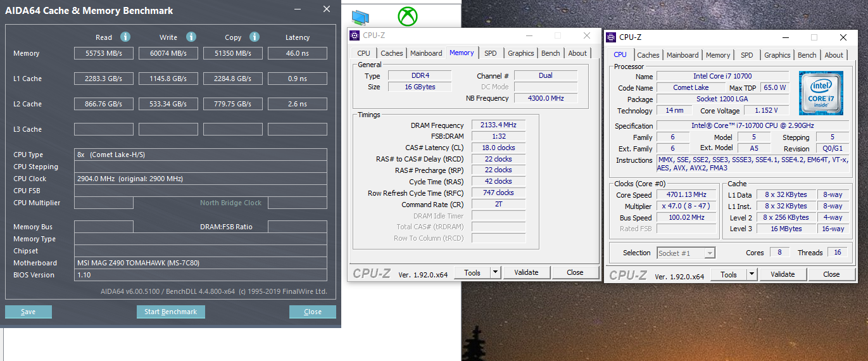
Task: Expand the Socket #1 selection dropdown
Action: coord(710,253)
